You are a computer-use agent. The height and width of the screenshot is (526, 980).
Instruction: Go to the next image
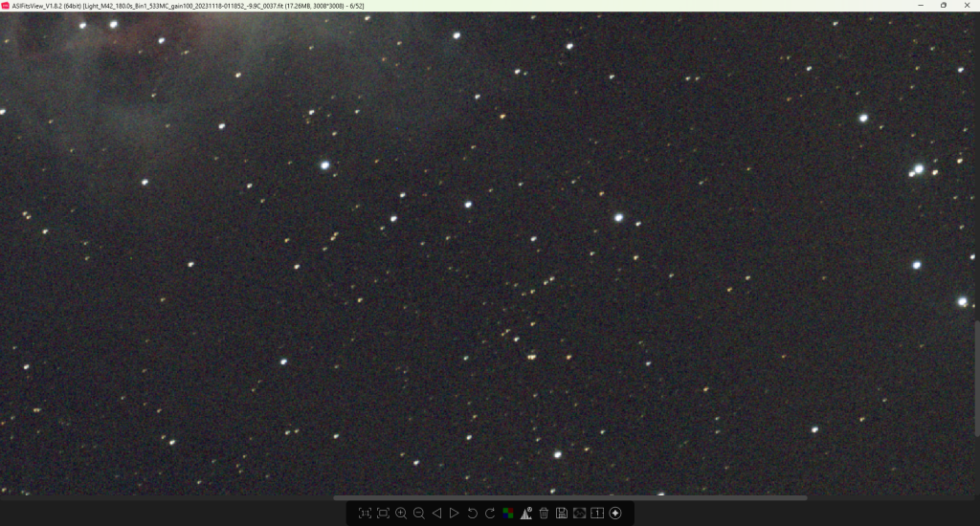(455, 514)
